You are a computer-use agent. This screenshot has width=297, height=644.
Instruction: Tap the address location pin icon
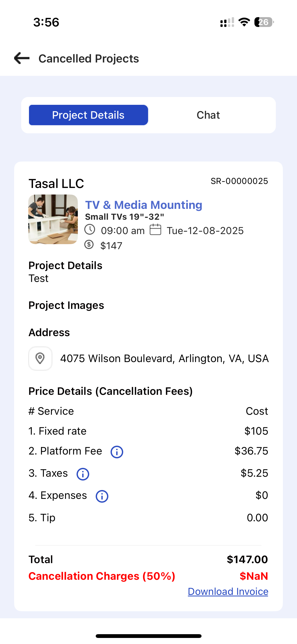click(40, 358)
